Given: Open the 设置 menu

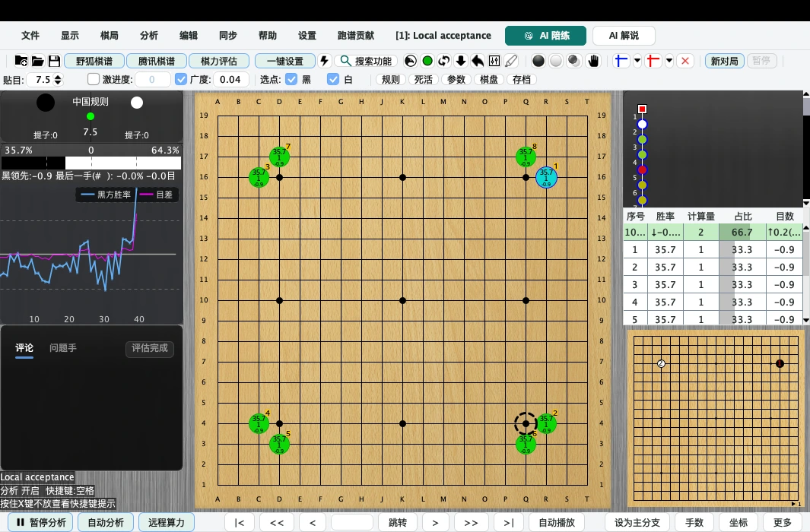Looking at the screenshot, I should point(307,36).
